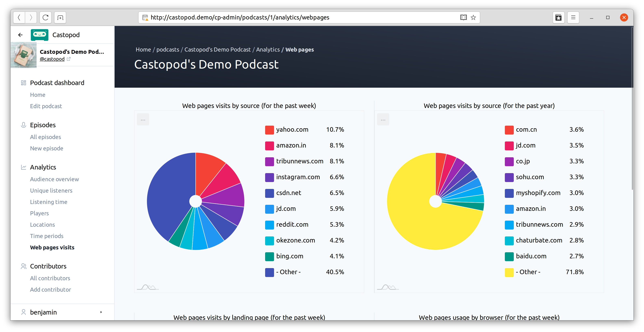
Task: Navigate to the podcasts breadcrumb item
Action: point(168,50)
